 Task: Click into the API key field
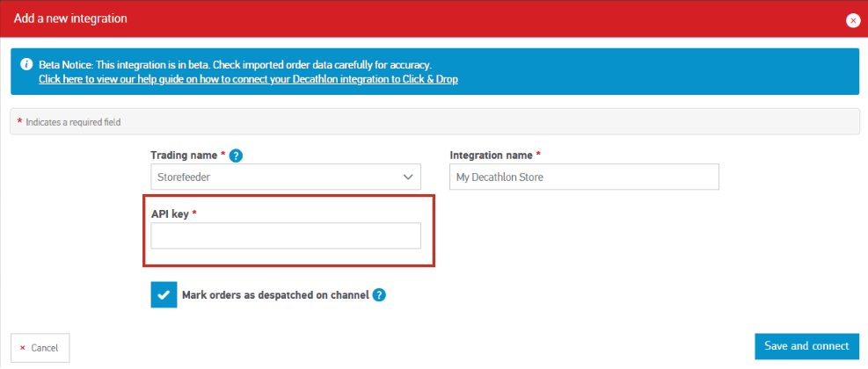(286, 235)
